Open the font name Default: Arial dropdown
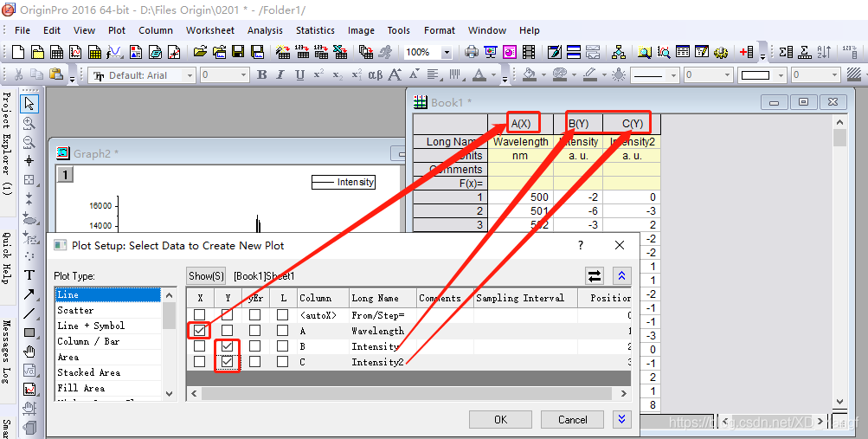The height and width of the screenshot is (439, 868). point(190,75)
